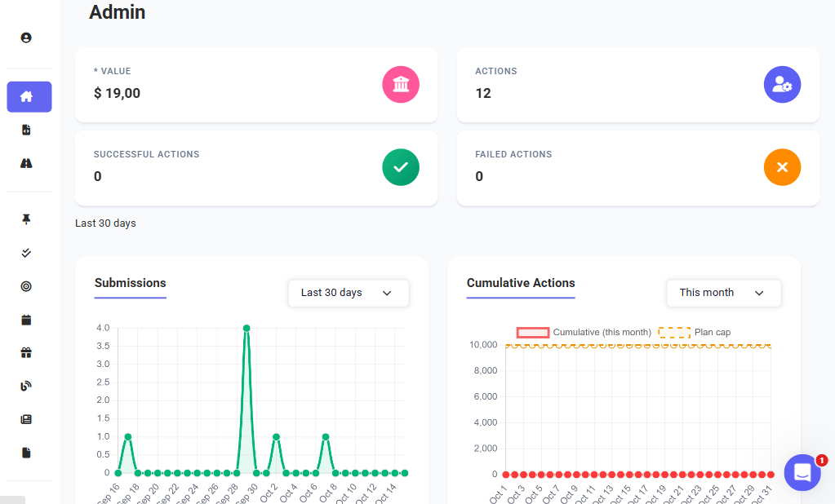Open the calendar icon in the sidebar

pos(25,320)
